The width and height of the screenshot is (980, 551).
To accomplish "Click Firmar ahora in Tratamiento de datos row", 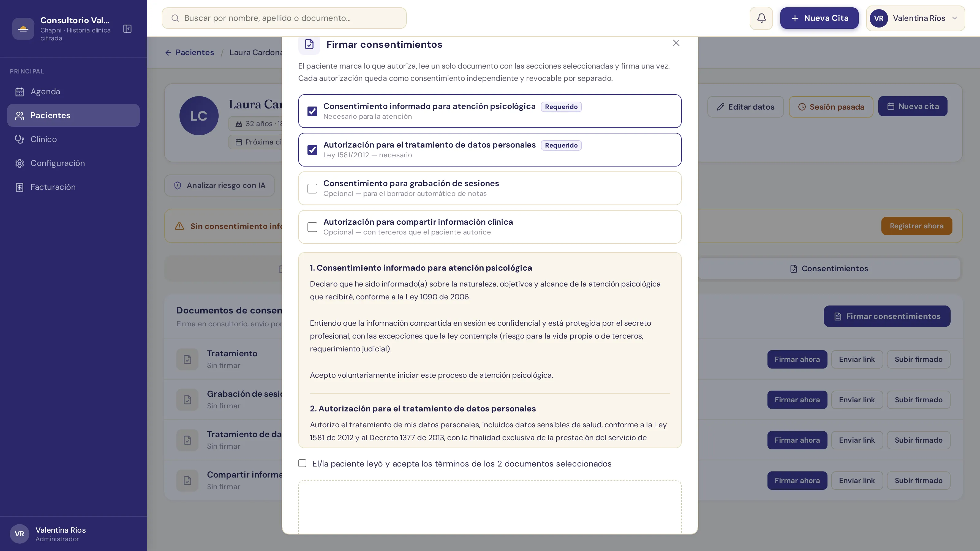I will [x=797, y=440].
